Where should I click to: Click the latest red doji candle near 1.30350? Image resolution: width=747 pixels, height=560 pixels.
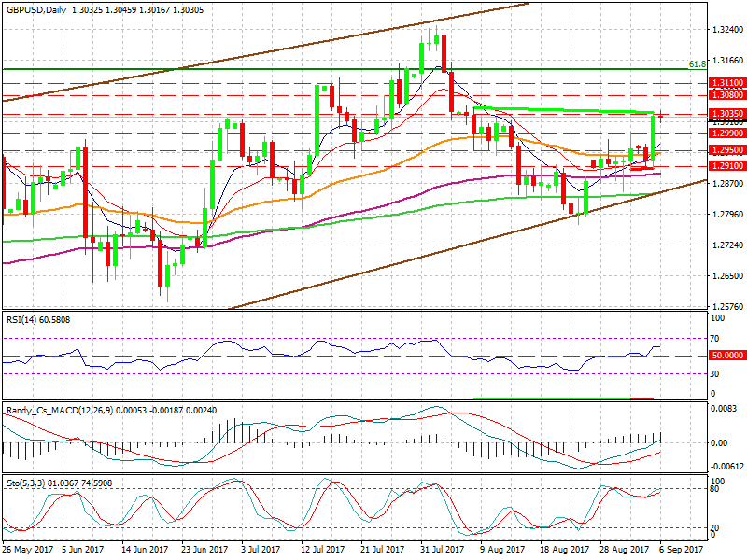pos(660,116)
